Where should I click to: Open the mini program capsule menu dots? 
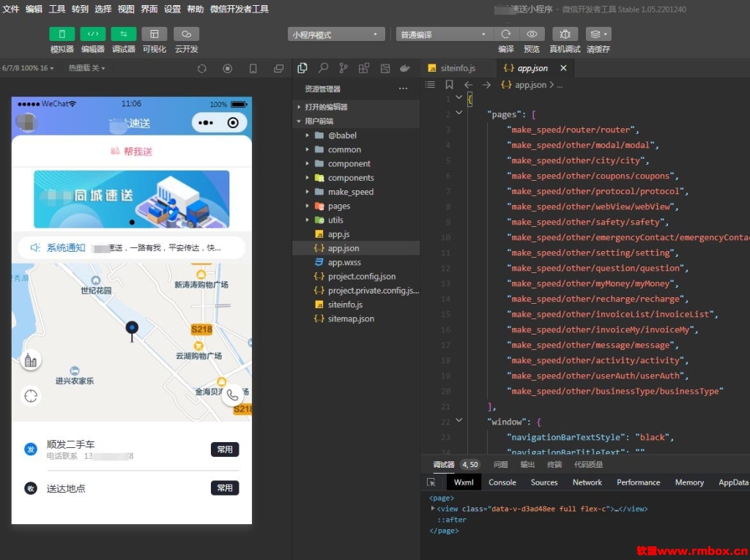206,123
